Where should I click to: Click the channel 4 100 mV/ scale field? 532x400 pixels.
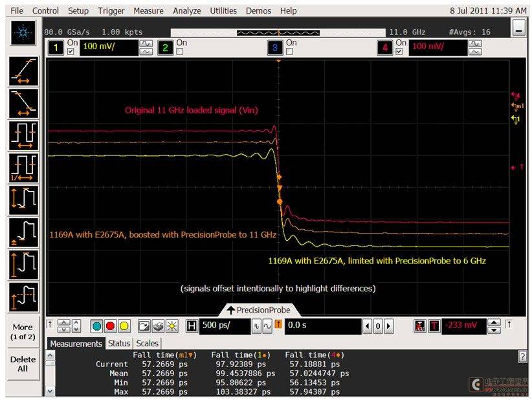point(438,47)
